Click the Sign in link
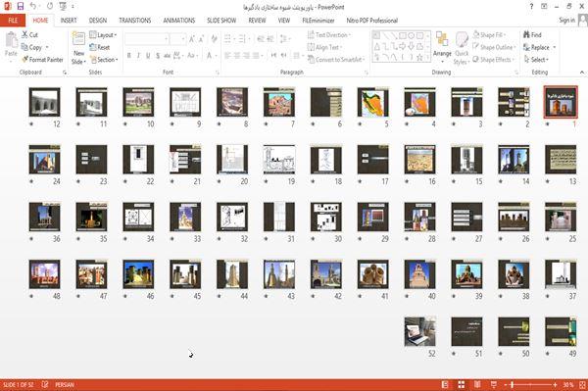Screen dimensions: 588x391 coord(566,21)
